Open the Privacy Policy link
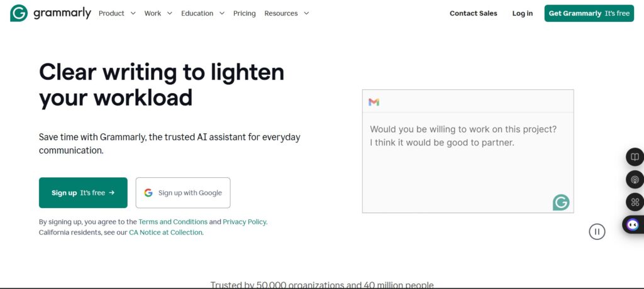The width and height of the screenshot is (644, 289). [245, 222]
